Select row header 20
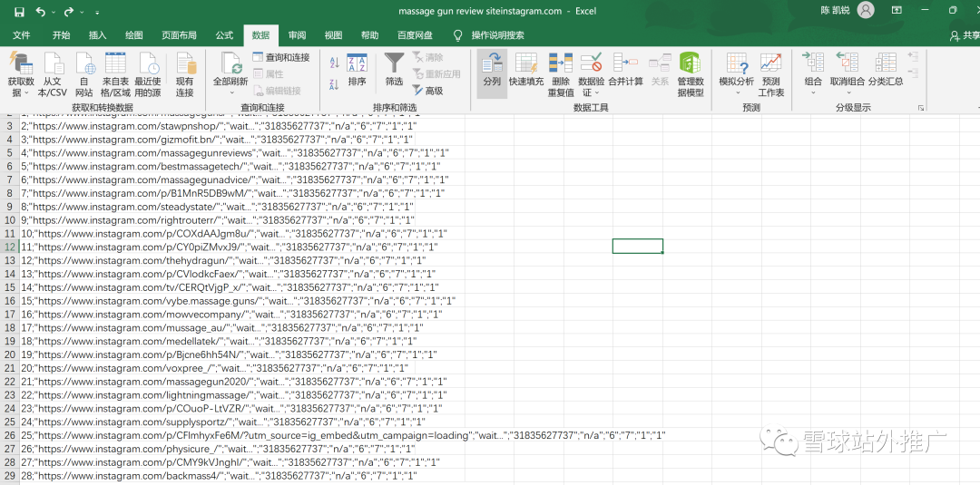The width and height of the screenshot is (980, 485). (9, 354)
